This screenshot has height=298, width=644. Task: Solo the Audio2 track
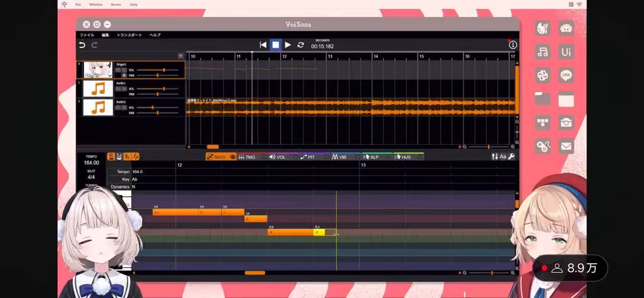click(125, 107)
